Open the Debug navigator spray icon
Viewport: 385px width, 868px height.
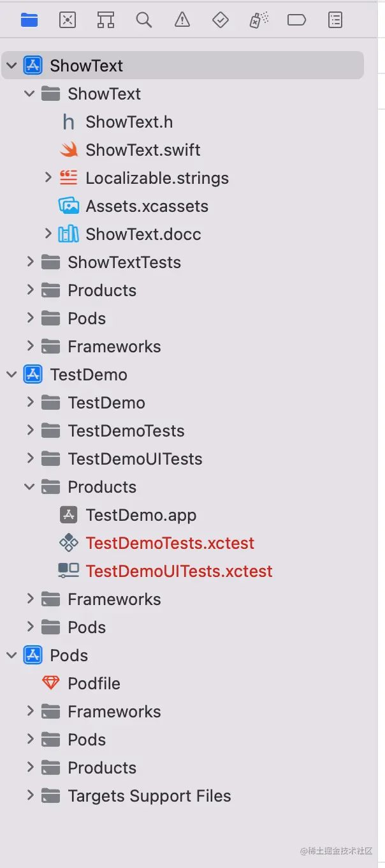click(x=258, y=20)
